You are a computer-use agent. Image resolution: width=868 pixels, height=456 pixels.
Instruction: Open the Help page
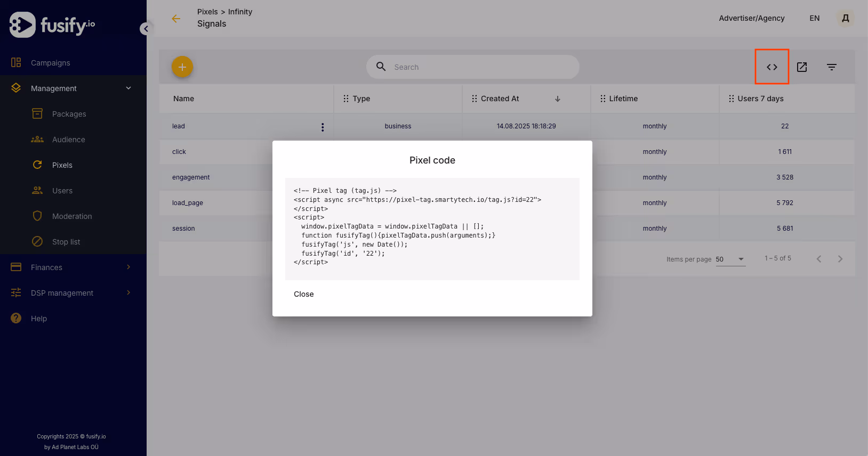point(39,319)
